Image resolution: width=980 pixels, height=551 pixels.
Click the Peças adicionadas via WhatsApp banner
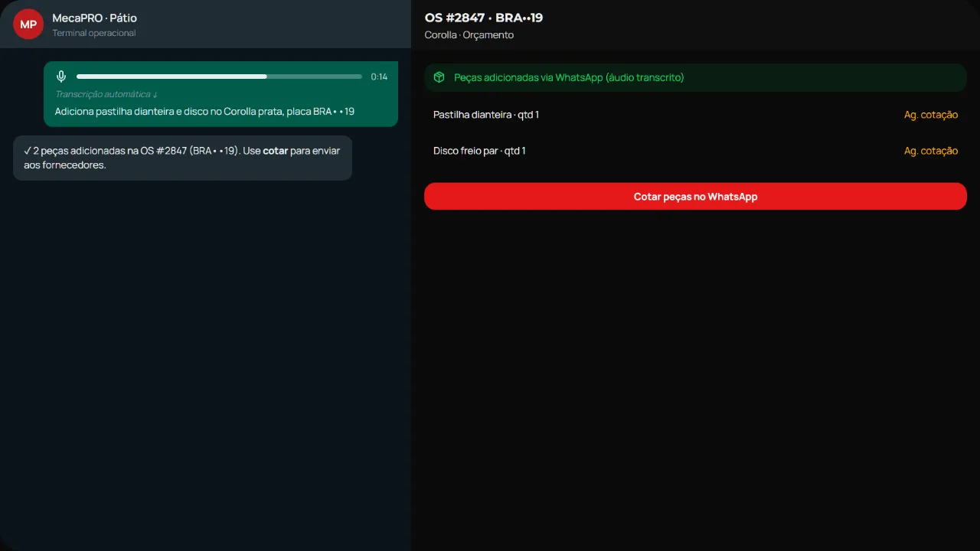click(x=695, y=77)
